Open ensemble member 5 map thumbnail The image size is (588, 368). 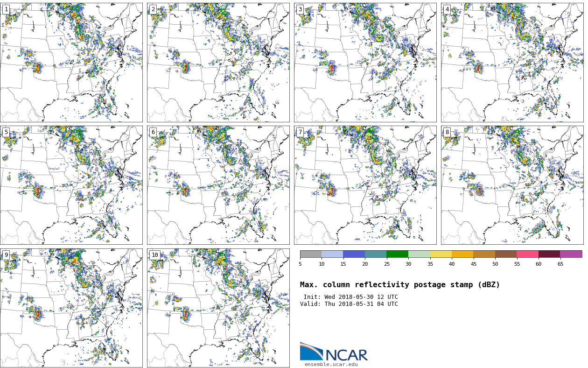tap(71, 185)
